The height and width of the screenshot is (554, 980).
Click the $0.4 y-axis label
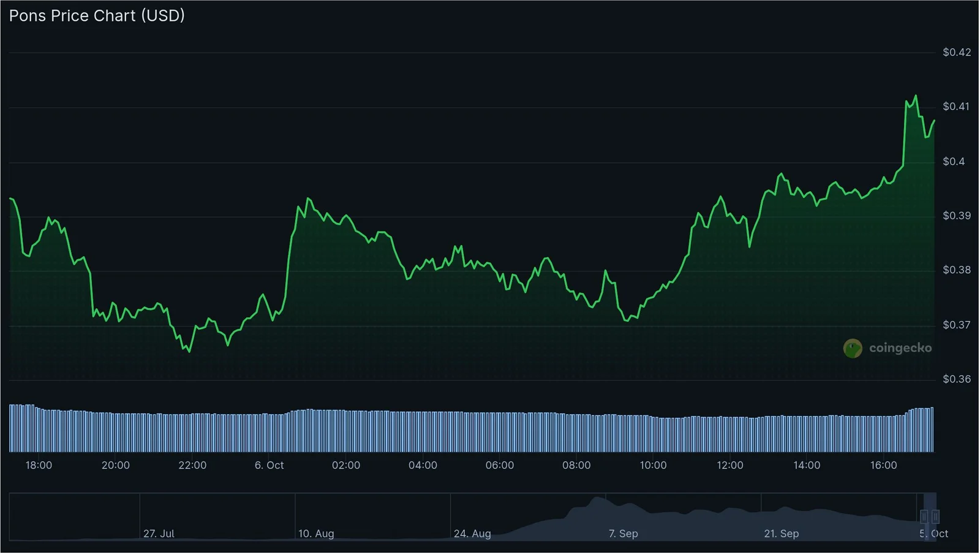pos(954,162)
